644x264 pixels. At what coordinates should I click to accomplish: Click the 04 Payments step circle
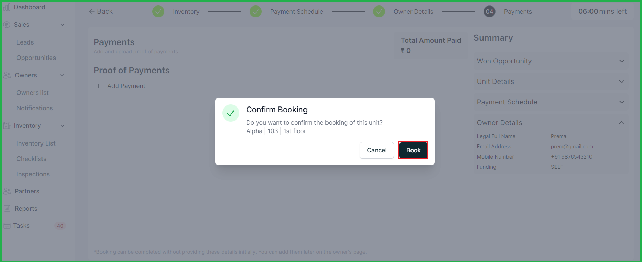point(489,11)
